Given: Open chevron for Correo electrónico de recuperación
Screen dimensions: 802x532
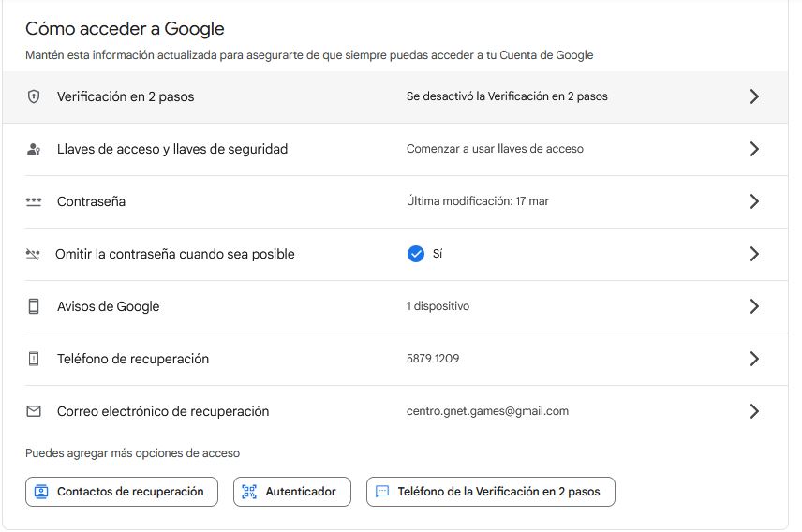Looking at the screenshot, I should (x=754, y=411).
